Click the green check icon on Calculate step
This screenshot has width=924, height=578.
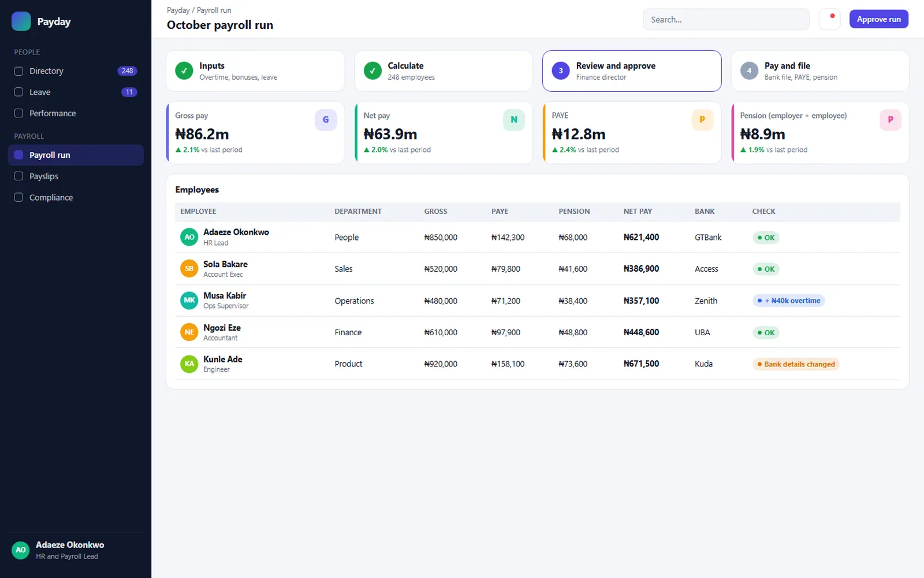[x=372, y=71]
